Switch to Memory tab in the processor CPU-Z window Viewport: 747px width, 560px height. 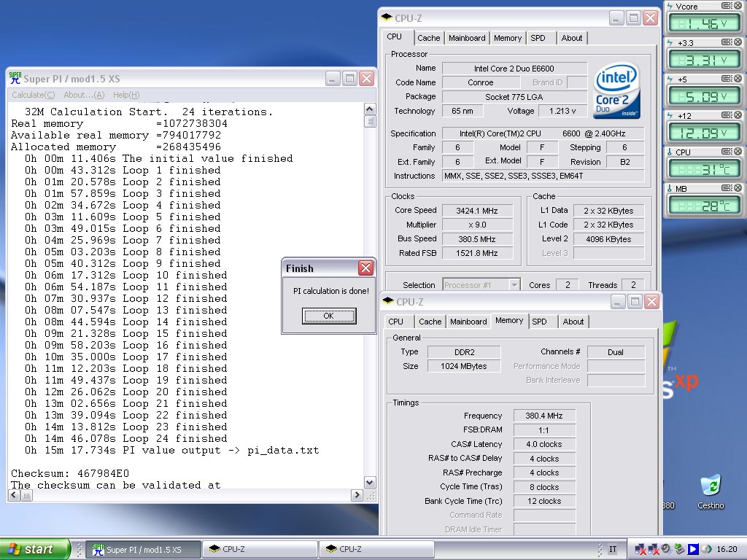[508, 38]
